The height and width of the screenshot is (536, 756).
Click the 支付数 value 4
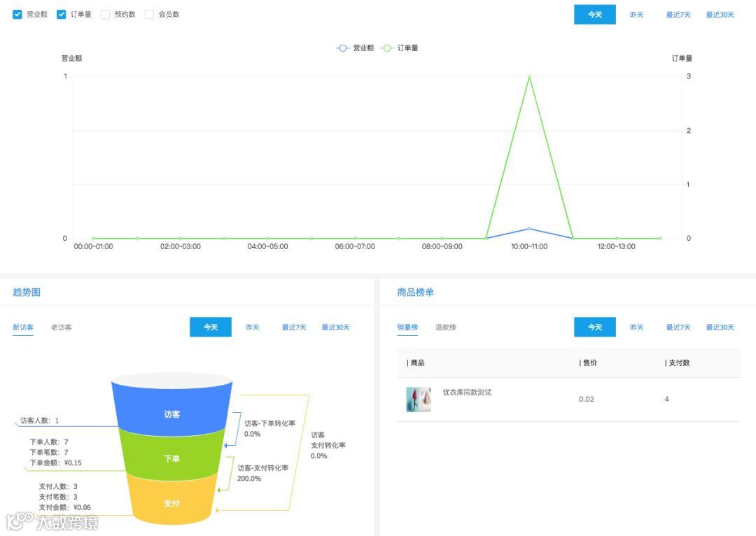(x=667, y=399)
